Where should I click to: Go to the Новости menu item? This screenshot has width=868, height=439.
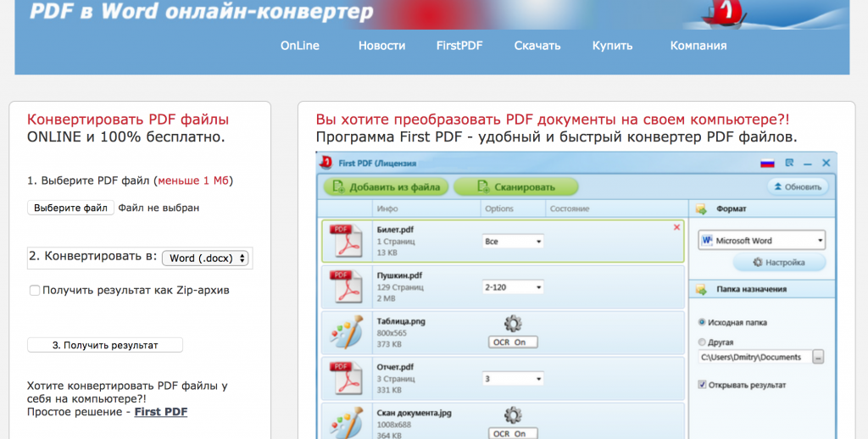click(x=381, y=46)
